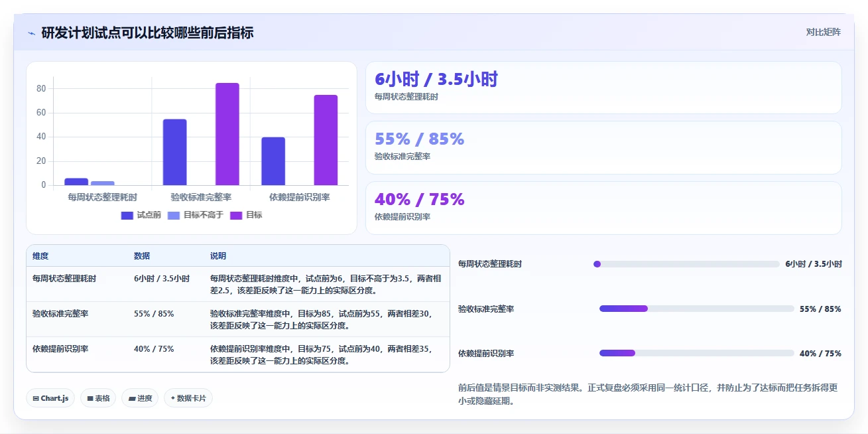The image size is (868, 434).
Task: Click the 目标 legend color box
Action: [236, 215]
